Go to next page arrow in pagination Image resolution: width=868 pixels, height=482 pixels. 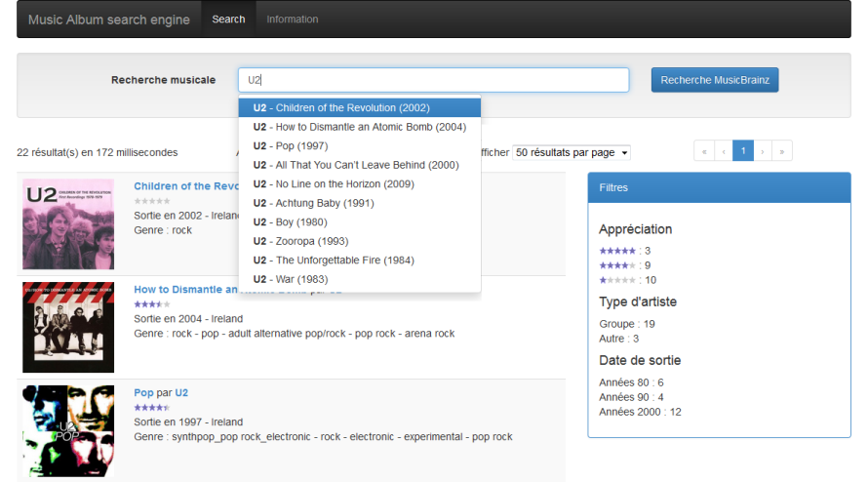[763, 150]
